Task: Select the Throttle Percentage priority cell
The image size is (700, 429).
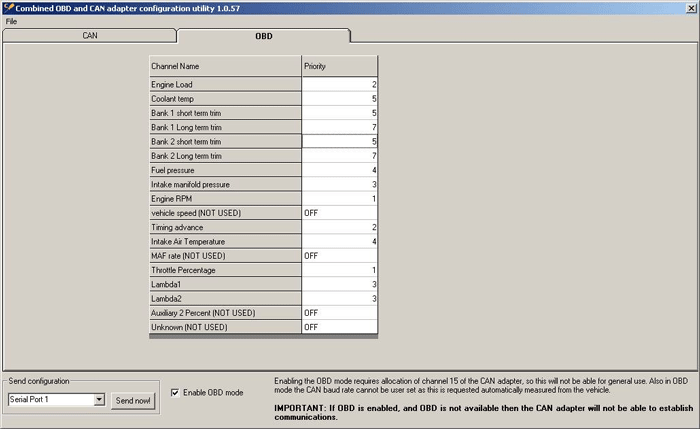Action: pos(339,270)
